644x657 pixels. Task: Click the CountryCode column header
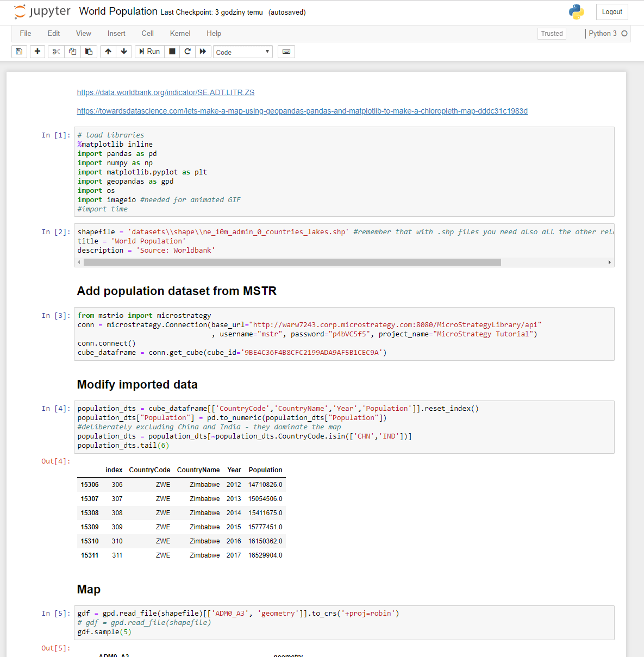click(149, 470)
